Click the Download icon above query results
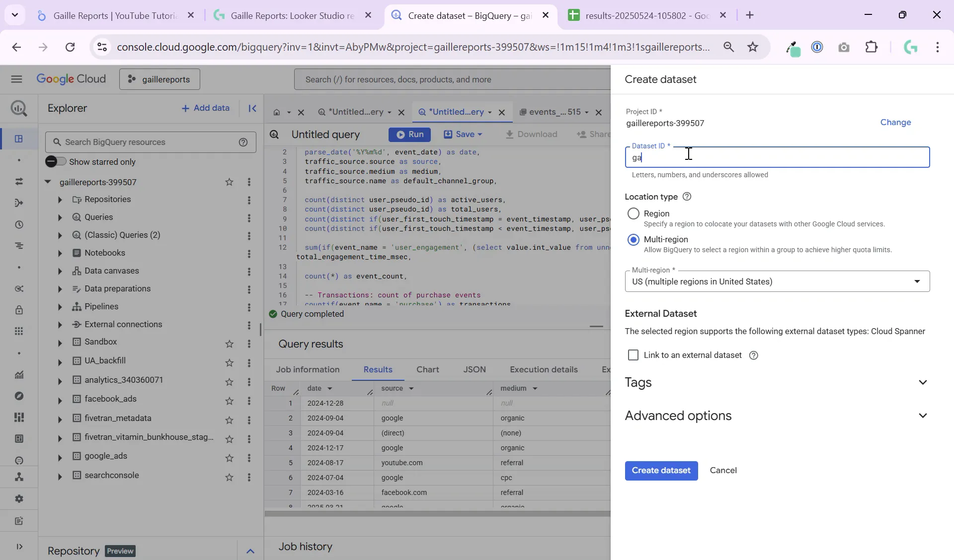Screen dimensions: 954x560 point(510,135)
